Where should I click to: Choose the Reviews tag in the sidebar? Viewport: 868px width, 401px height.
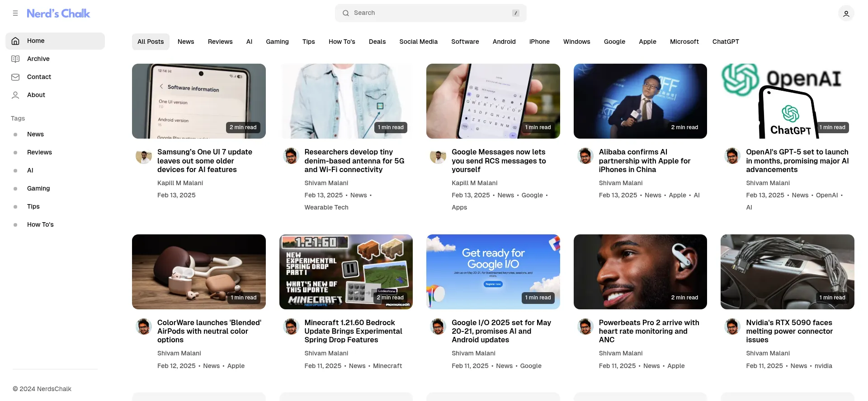39,152
